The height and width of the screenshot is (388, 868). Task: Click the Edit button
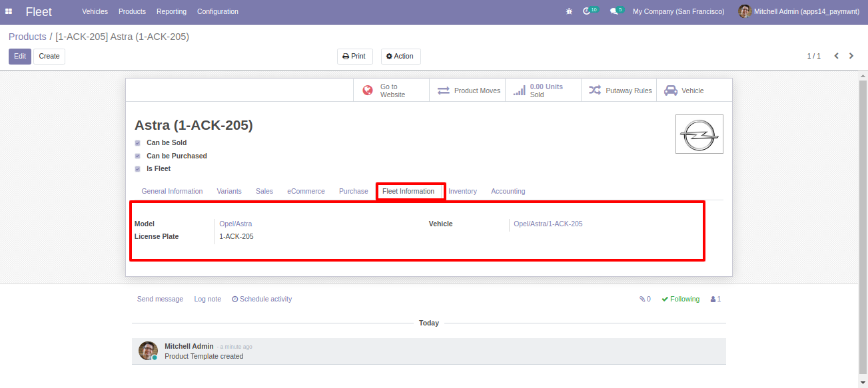coord(19,57)
